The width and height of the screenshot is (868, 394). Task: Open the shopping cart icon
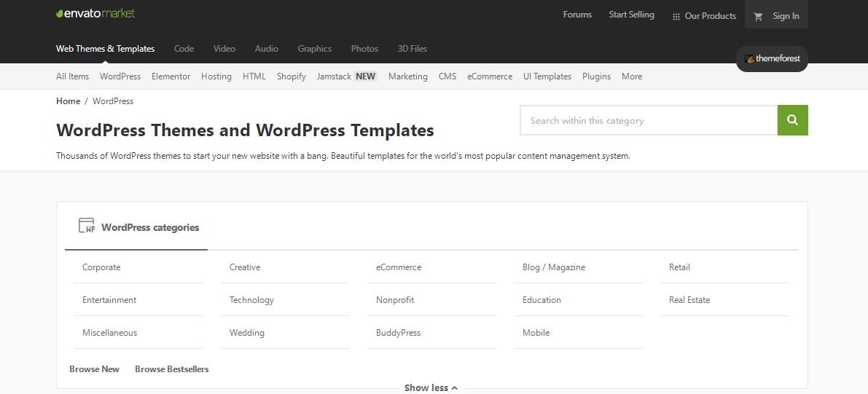coord(758,16)
